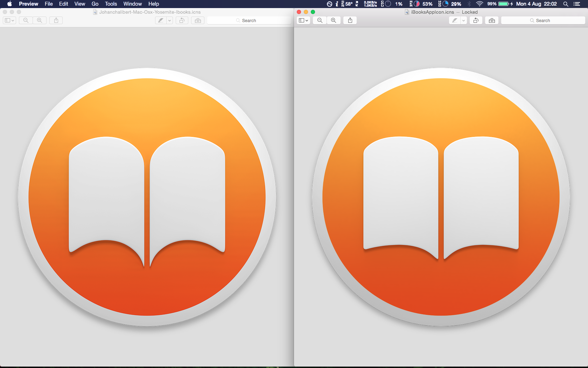Zoom out in the Johanchalibert Yosemite-Ibooks window
The height and width of the screenshot is (368, 588).
[26, 20]
